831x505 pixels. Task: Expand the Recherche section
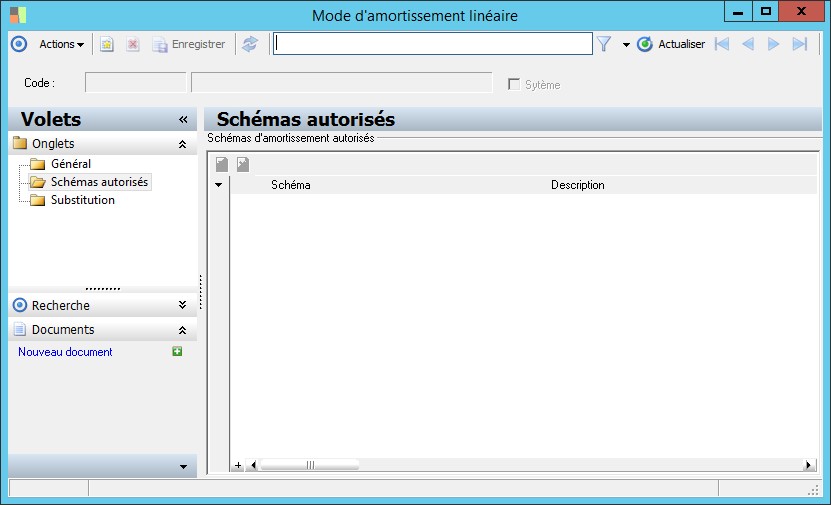pos(182,305)
